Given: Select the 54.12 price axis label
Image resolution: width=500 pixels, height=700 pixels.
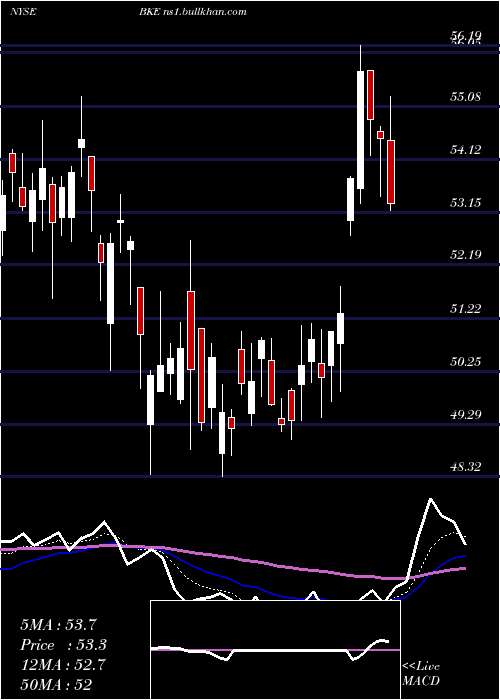Looking at the screenshot, I should 466,150.
